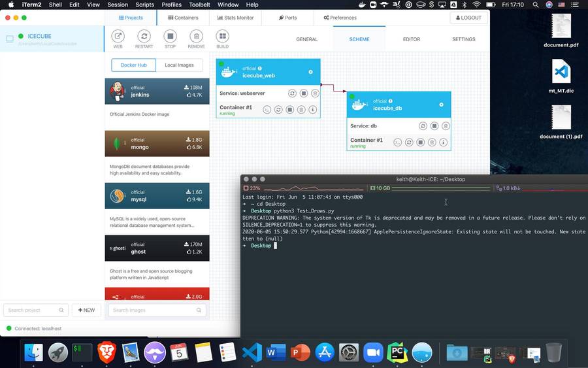Open the Stats Monitor tab
The image size is (588, 368).
234,18
